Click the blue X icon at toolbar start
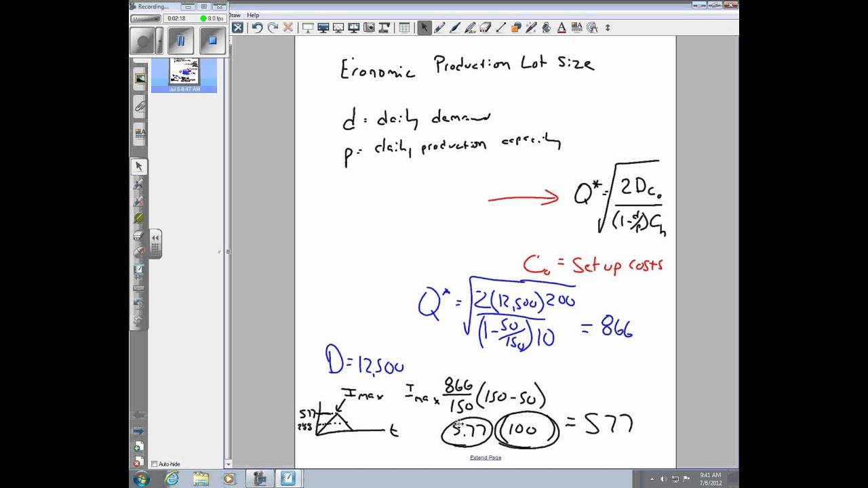 237,28
